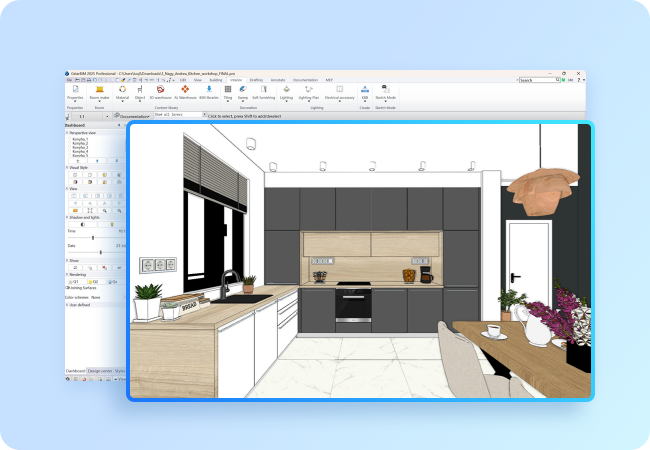650x450 pixels.
Task: Select the Tiling tool
Action: (228, 91)
